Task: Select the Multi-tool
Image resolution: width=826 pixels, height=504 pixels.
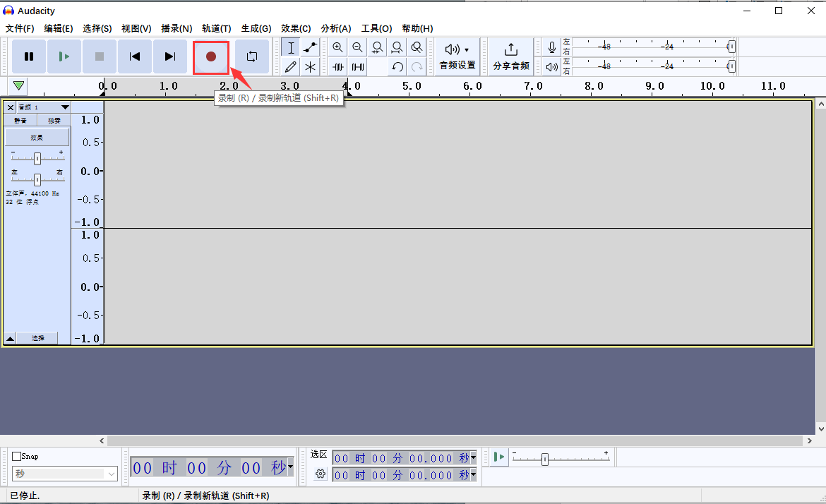Action: (x=310, y=66)
